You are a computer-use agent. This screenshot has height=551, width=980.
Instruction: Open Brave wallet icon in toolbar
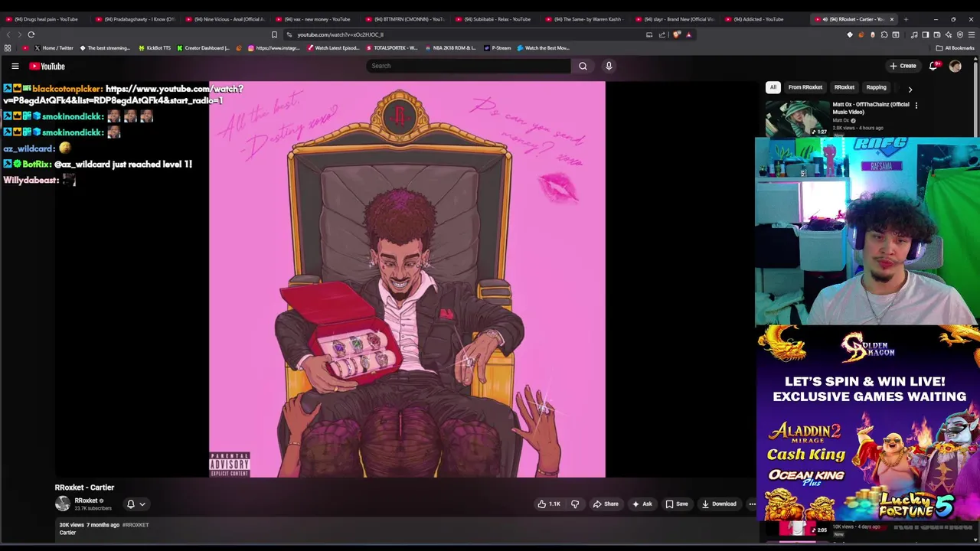click(937, 34)
